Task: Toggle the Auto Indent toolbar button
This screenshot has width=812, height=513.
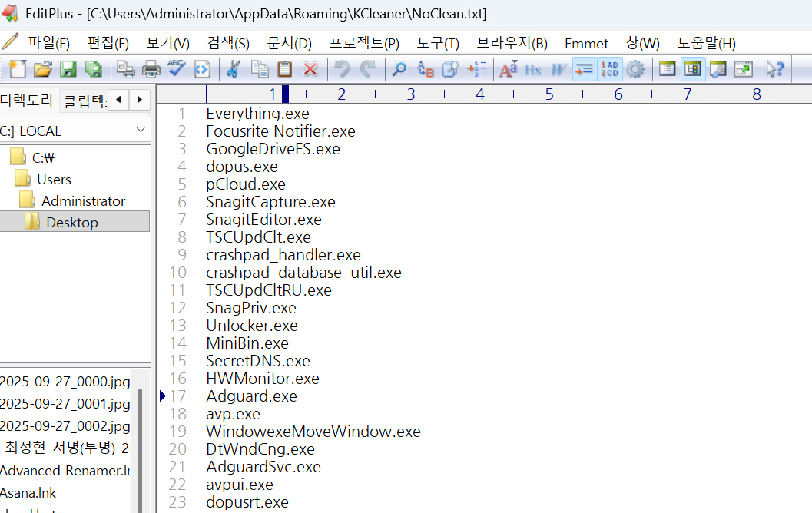Action: point(584,69)
